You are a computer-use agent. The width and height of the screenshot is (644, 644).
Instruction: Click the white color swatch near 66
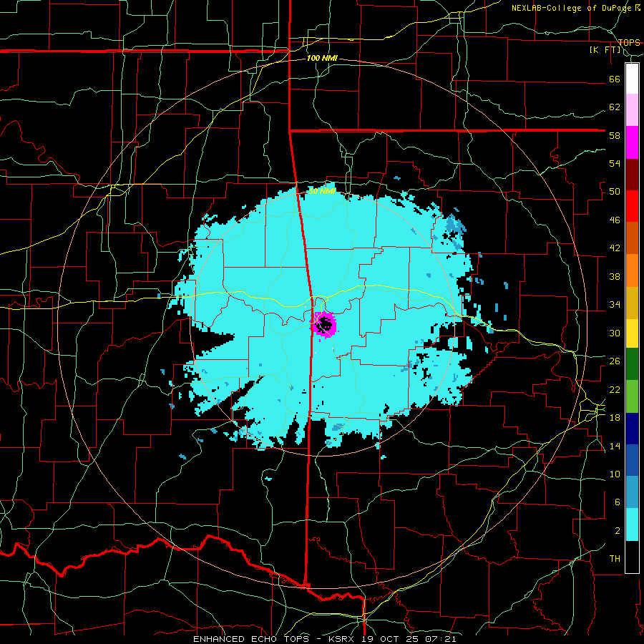pos(632,79)
